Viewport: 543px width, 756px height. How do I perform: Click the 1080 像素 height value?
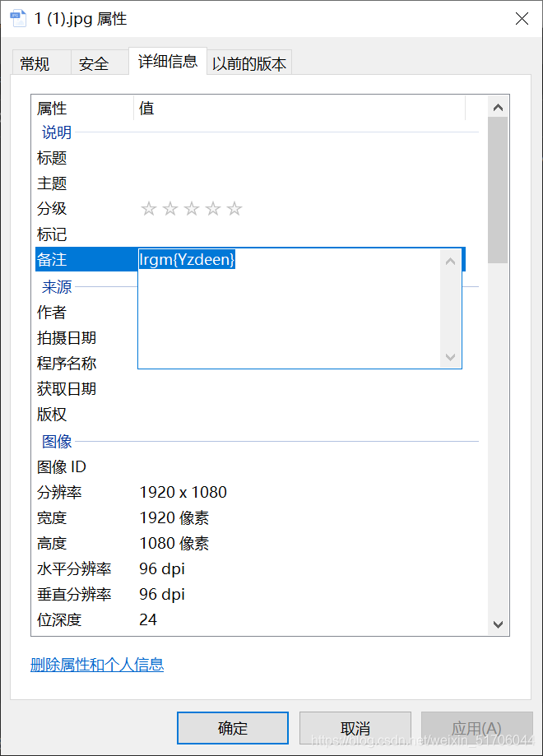pos(174,544)
